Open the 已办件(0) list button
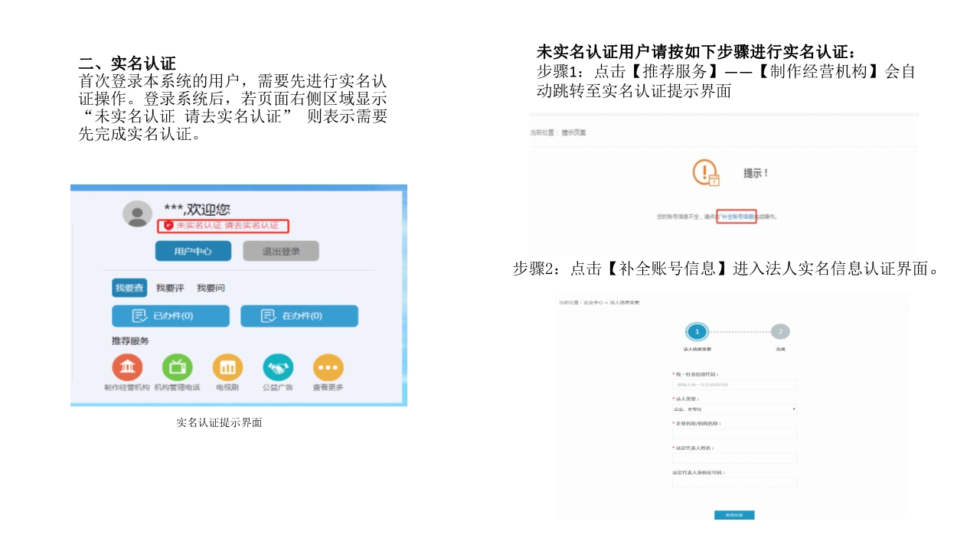The width and height of the screenshot is (980, 551). (171, 316)
